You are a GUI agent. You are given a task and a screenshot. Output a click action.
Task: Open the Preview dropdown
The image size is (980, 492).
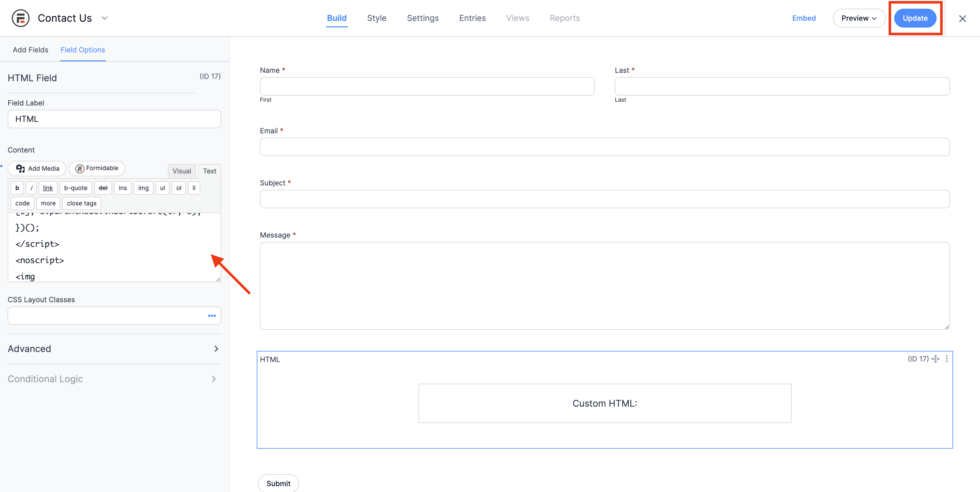[859, 18]
